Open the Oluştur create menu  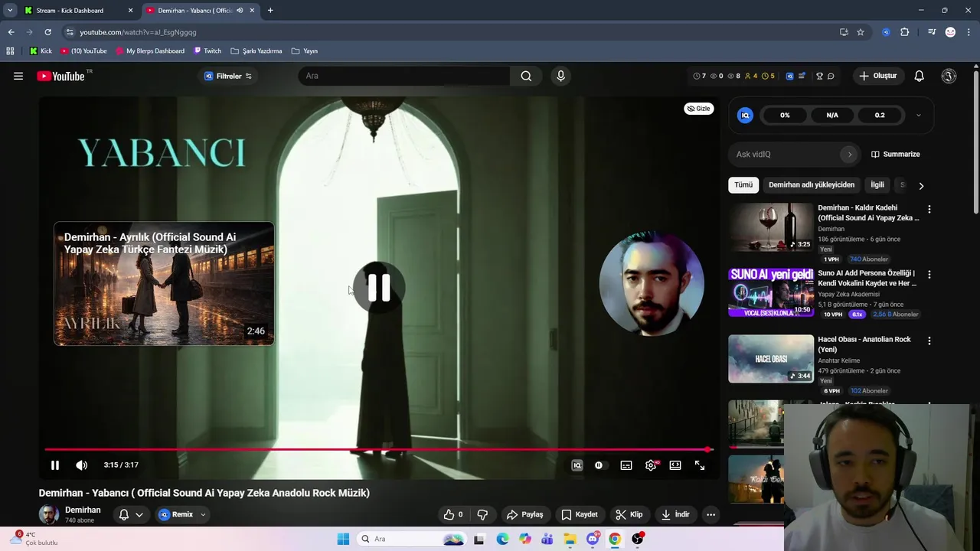(x=877, y=76)
